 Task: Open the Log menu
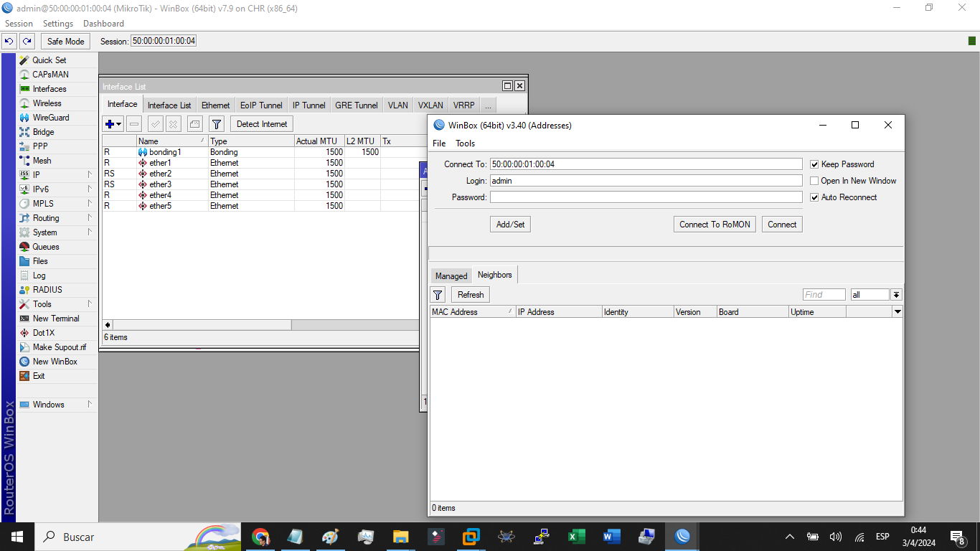(x=39, y=275)
